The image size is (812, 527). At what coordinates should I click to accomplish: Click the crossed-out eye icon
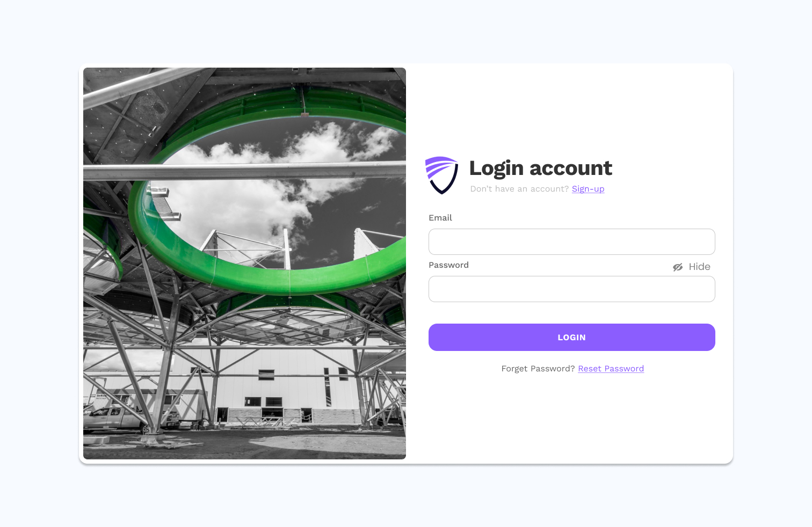[678, 267]
